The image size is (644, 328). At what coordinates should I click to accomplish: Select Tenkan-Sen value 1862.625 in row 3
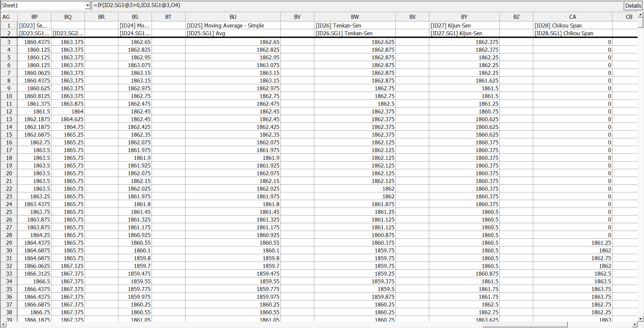[355, 42]
